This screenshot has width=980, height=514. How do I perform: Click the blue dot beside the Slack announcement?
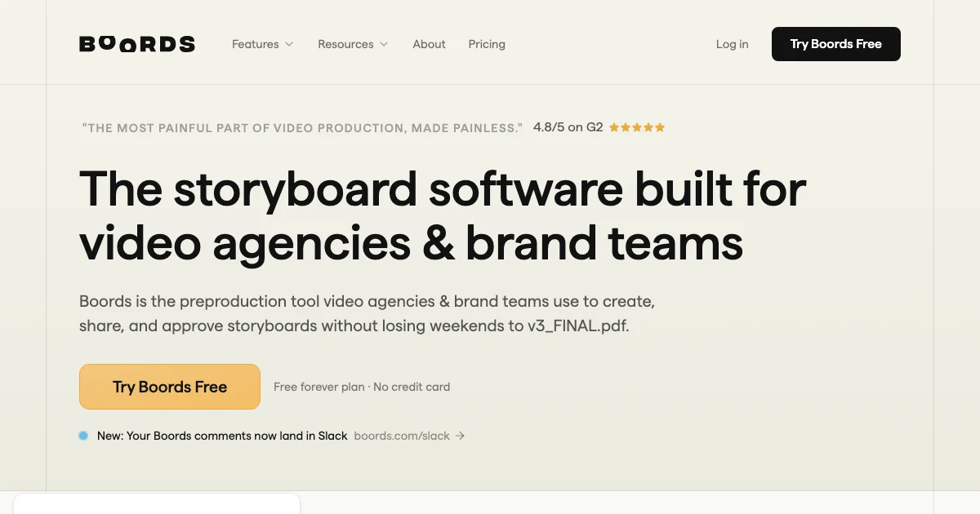click(x=83, y=436)
